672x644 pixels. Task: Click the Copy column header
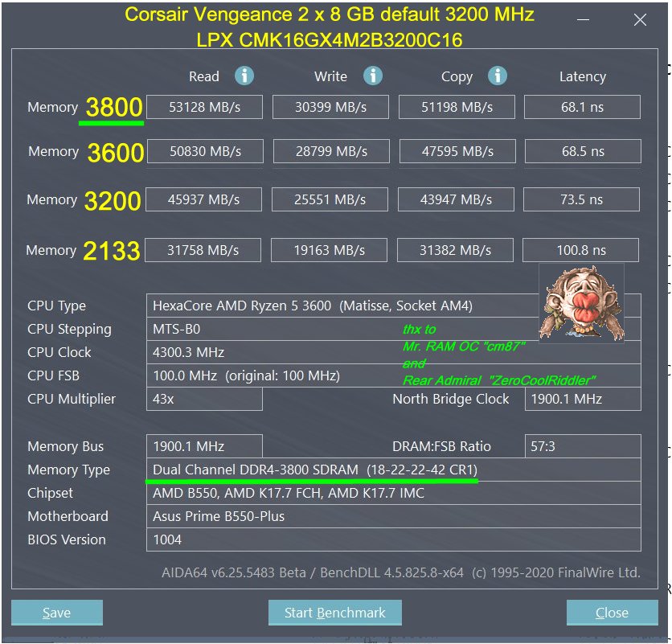457,76
